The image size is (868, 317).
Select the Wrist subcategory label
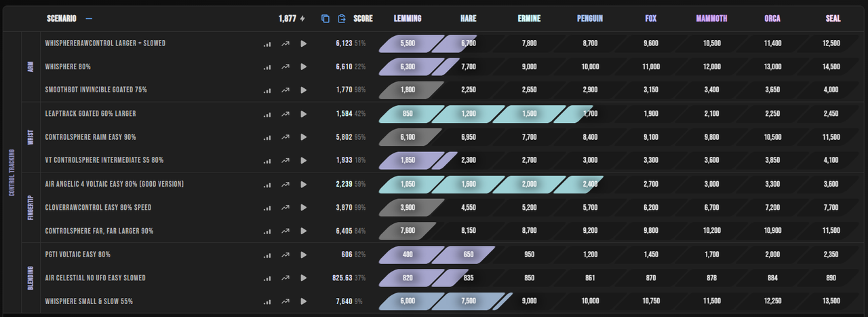(31, 137)
